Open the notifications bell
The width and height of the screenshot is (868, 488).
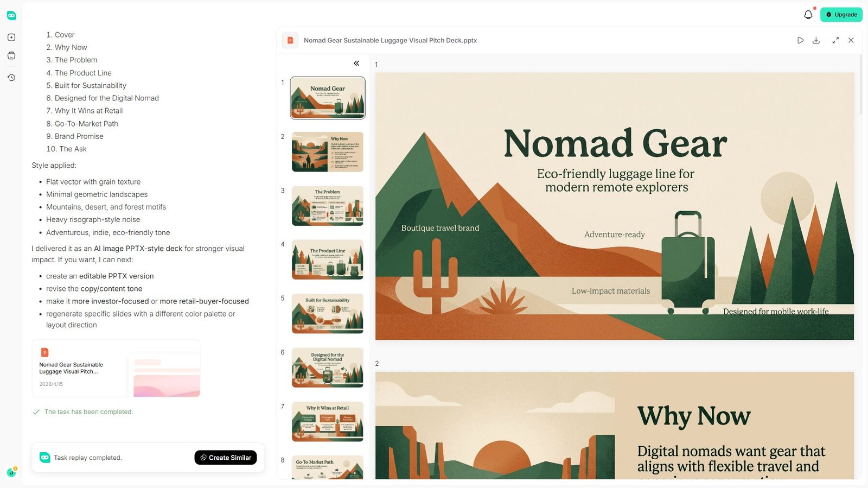coord(808,15)
